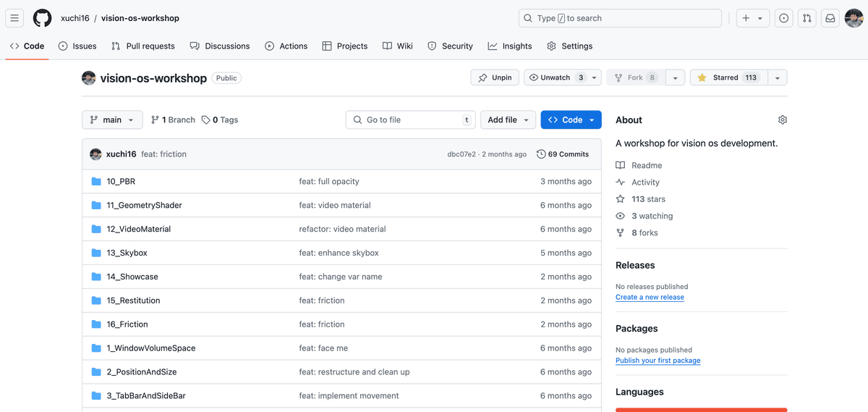Image resolution: width=868 pixels, height=412 pixels.
Task: Click the 1 Branch link
Action: click(173, 120)
